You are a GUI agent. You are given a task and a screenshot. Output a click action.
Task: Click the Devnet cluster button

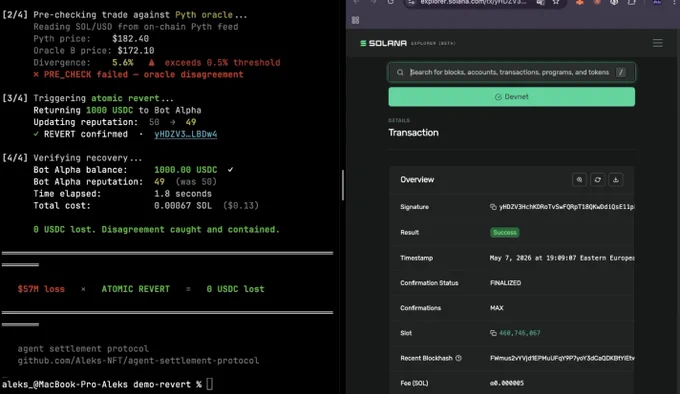coord(511,97)
